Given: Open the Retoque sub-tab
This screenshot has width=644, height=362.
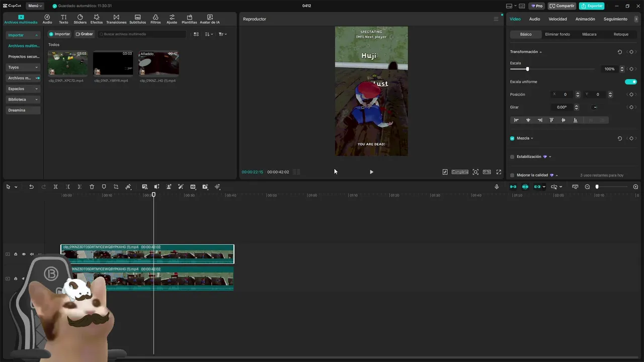Looking at the screenshot, I should [x=621, y=34].
